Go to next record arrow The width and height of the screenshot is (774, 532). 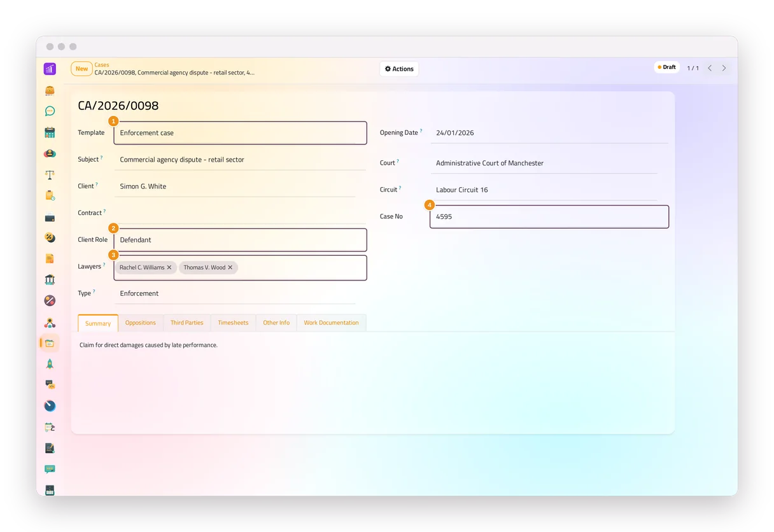tap(724, 68)
